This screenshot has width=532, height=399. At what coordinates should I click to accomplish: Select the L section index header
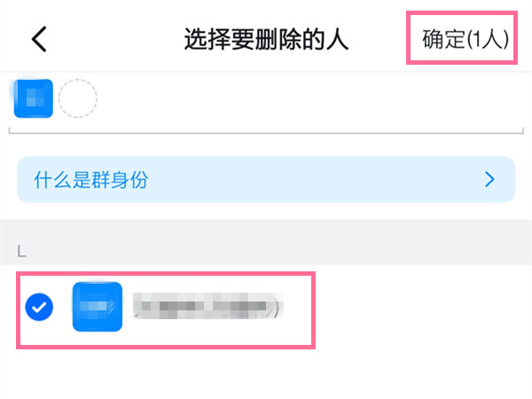click(21, 251)
